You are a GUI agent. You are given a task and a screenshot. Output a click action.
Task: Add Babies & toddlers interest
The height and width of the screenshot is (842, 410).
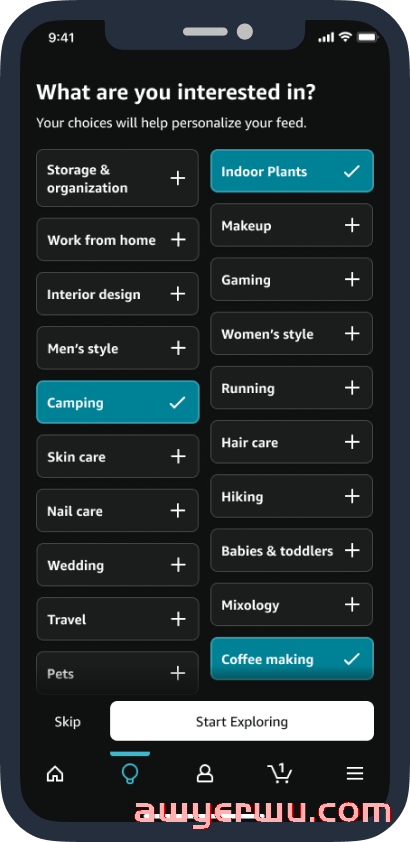[x=292, y=550]
